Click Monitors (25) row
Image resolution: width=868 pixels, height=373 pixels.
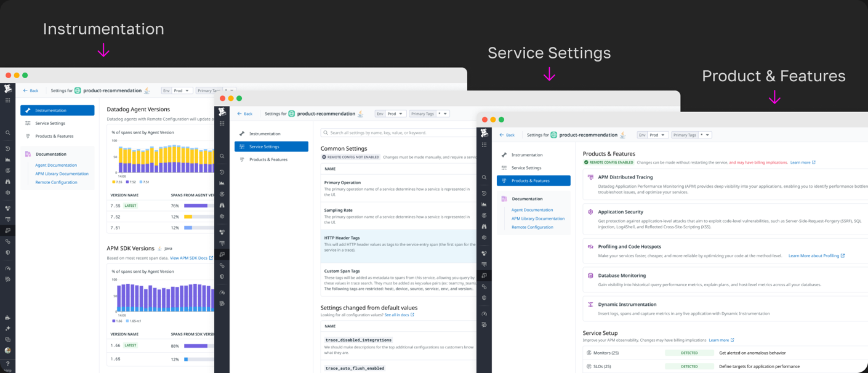(725, 353)
